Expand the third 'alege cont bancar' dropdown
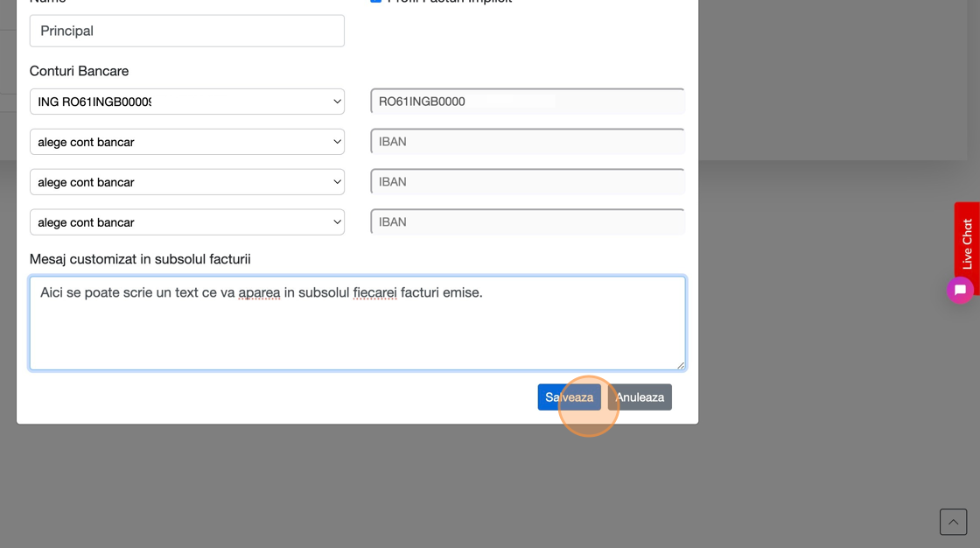The image size is (980, 548). [x=187, y=182]
